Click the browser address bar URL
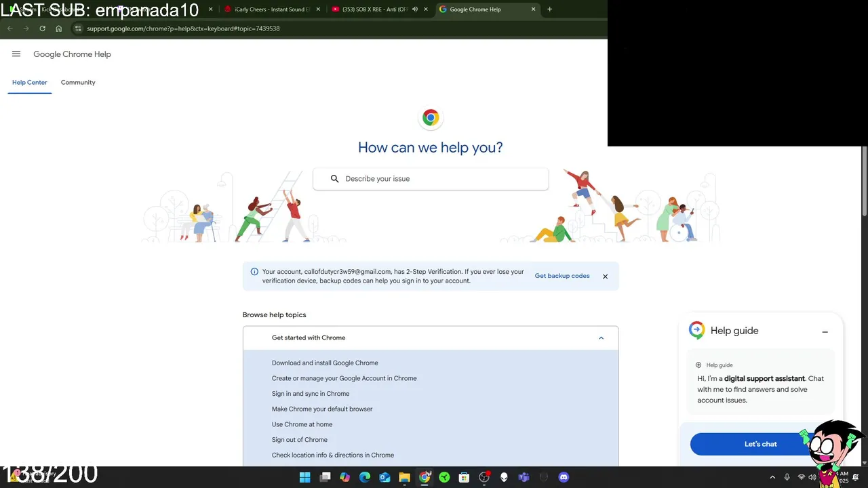Image resolution: width=868 pixels, height=488 pixels. point(183,28)
